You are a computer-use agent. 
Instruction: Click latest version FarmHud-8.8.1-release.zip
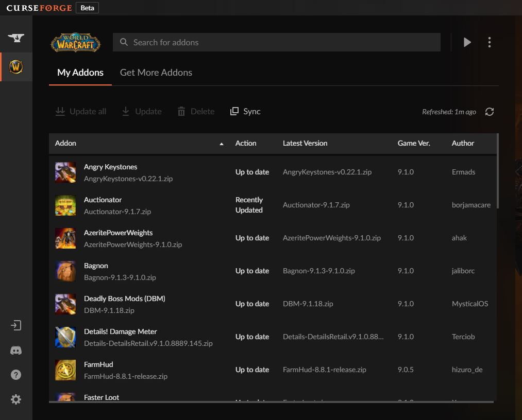pos(324,370)
